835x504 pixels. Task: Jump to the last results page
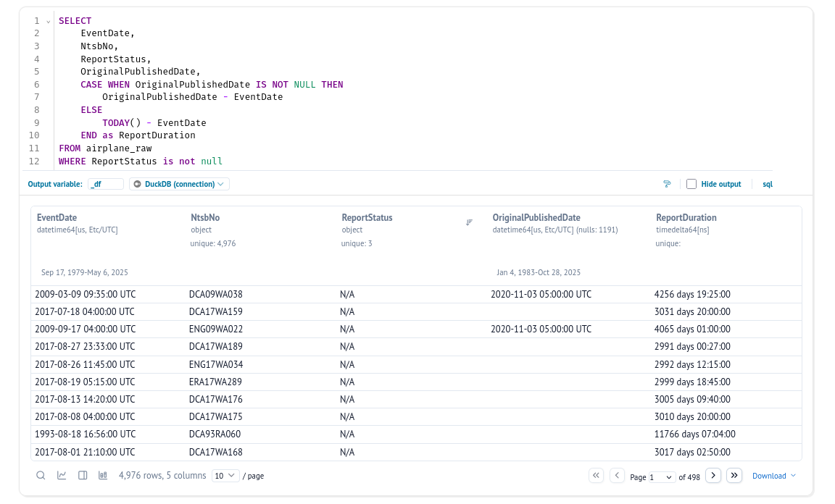(734, 476)
